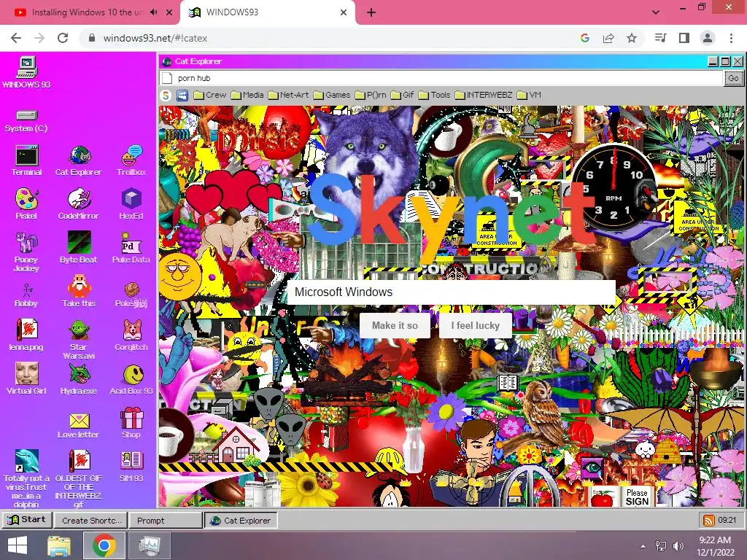Launch the SIM 93 icon

click(131, 466)
